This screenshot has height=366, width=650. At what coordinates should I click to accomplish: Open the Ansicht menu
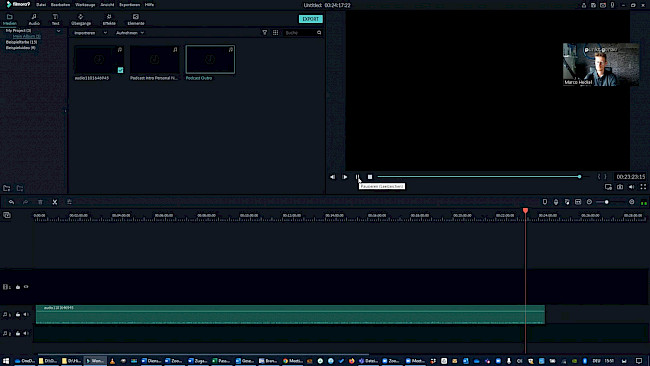point(107,5)
